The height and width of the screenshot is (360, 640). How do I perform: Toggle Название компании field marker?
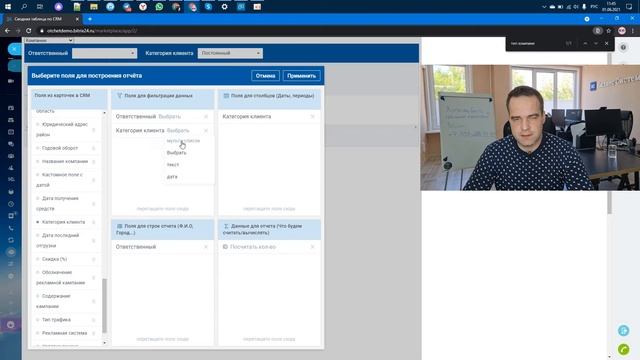[x=38, y=162]
